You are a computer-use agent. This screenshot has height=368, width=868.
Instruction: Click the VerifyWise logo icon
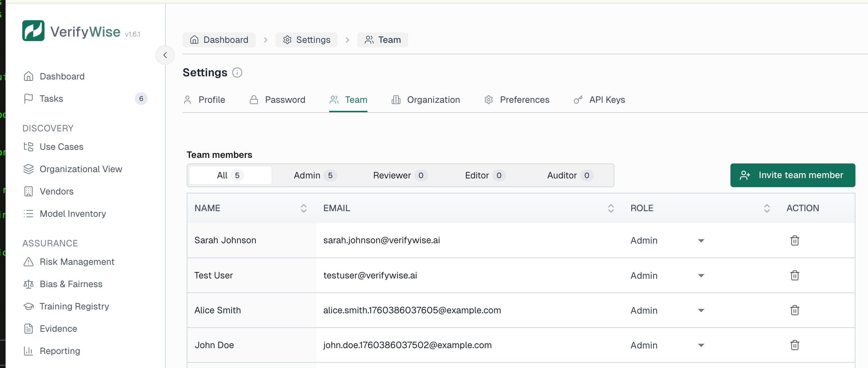tap(33, 30)
